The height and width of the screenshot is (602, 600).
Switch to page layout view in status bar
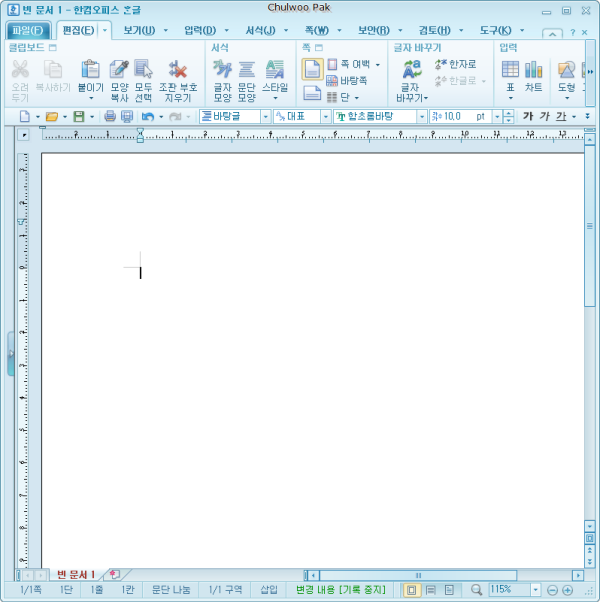(411, 590)
